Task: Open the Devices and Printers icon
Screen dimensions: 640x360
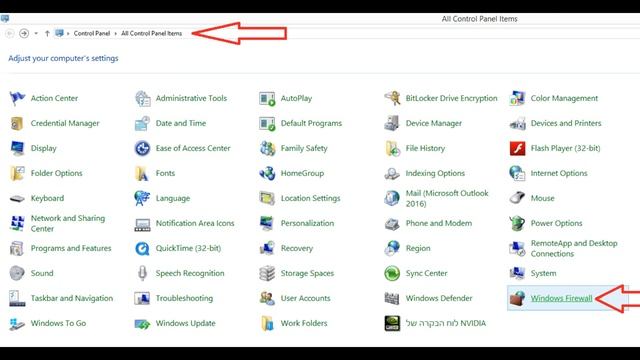Action: point(517,123)
